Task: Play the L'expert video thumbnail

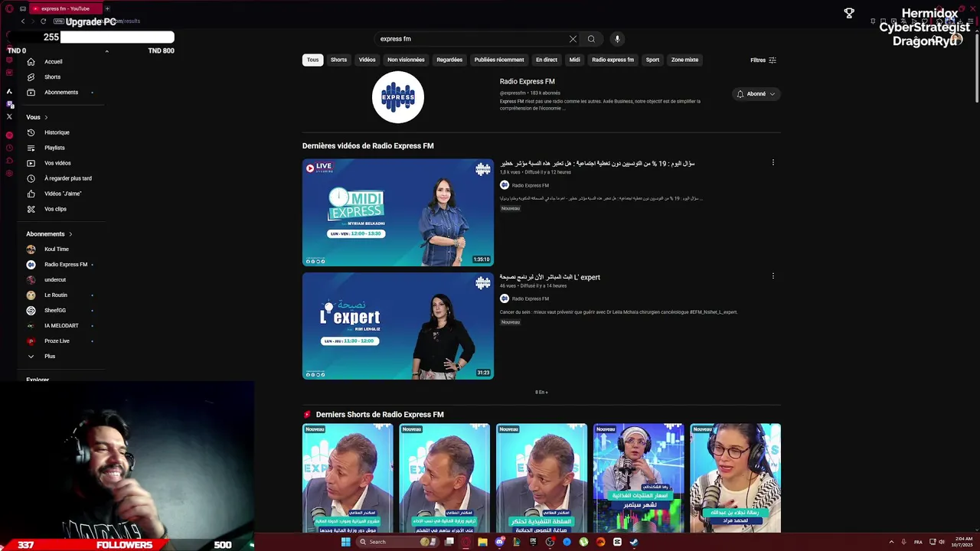Action: click(398, 326)
